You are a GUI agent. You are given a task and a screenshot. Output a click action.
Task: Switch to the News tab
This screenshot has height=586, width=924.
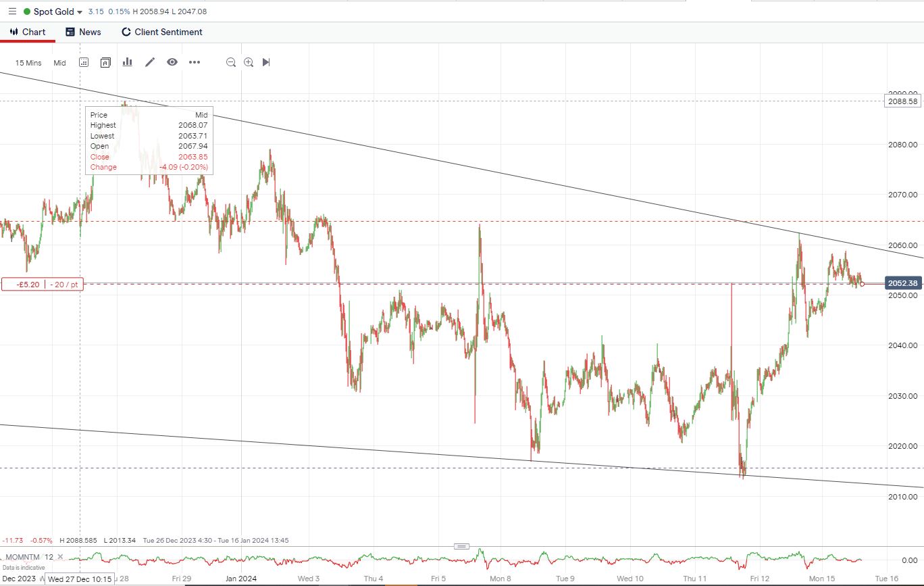point(83,32)
